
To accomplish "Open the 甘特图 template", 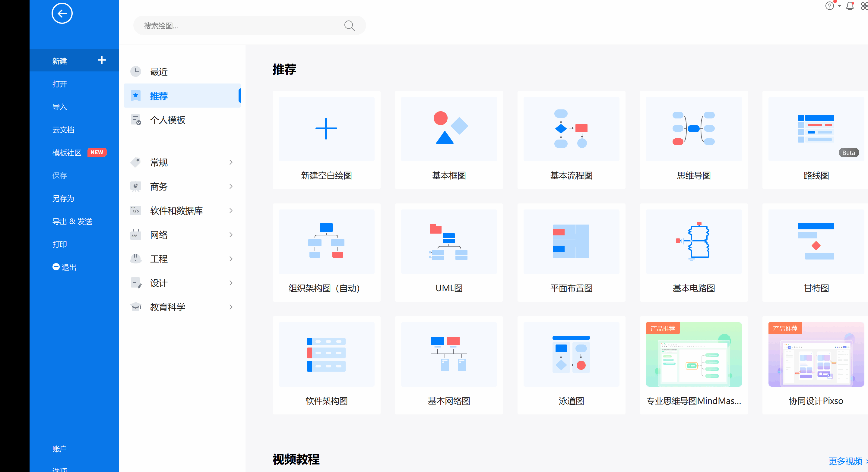I will 816,253.
